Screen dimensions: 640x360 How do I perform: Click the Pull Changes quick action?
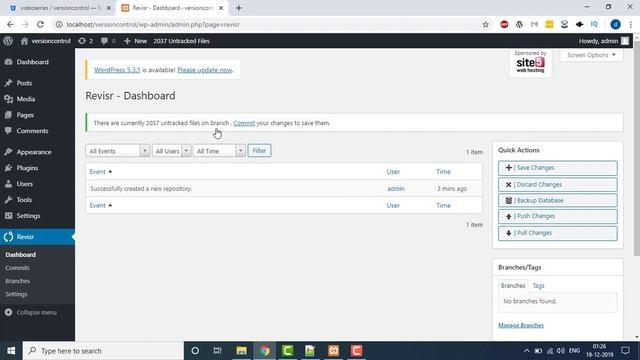pos(558,233)
